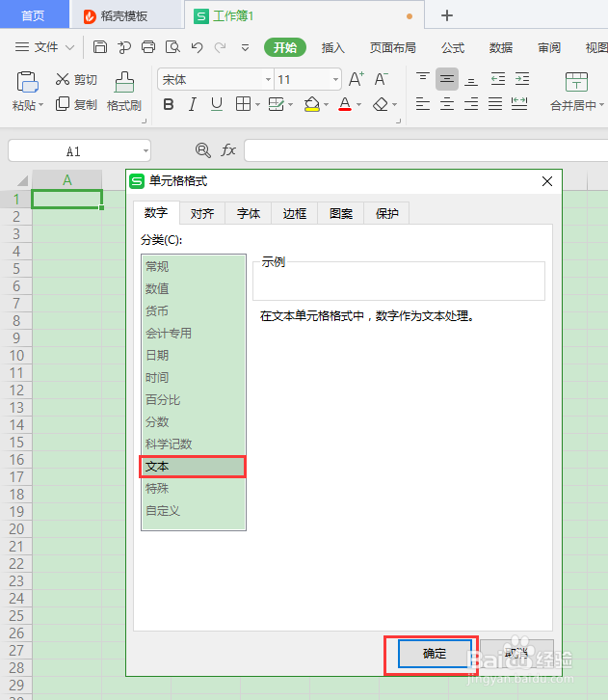
Task: Open the 边框 tab in dialog
Action: pyautogui.click(x=295, y=213)
